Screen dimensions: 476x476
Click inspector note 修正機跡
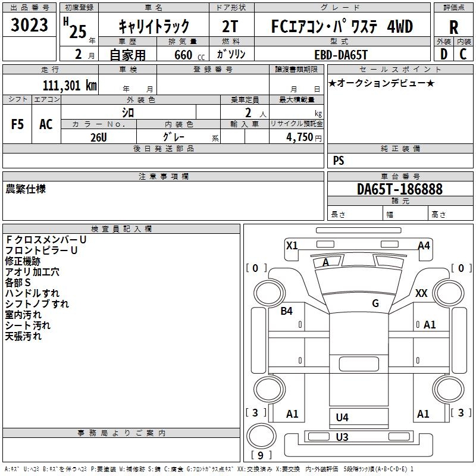(x=23, y=261)
